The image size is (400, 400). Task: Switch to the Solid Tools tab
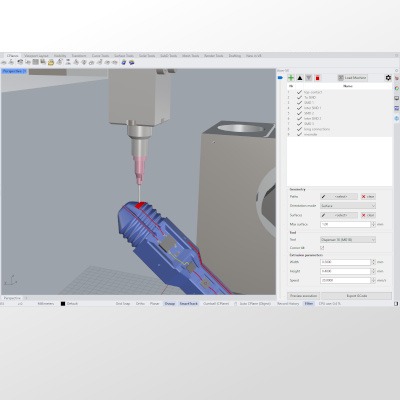coord(147,56)
